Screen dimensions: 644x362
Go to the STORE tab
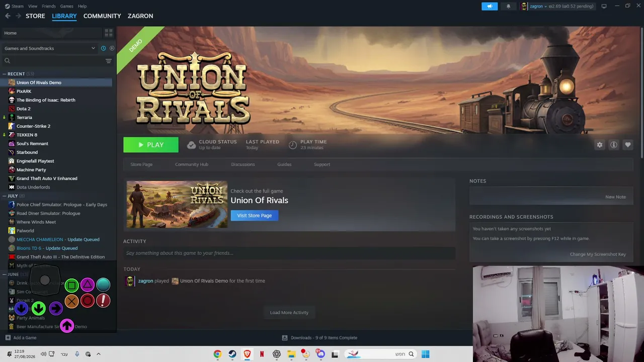point(35,16)
